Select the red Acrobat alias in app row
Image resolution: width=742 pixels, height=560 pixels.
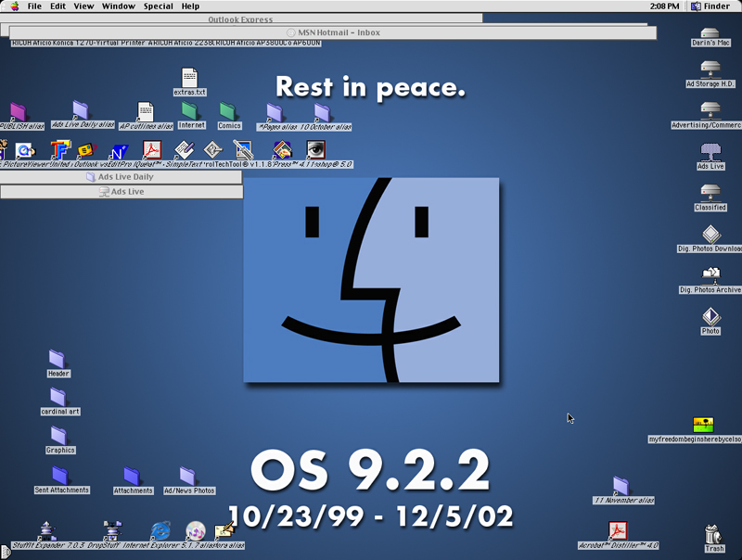point(152,150)
